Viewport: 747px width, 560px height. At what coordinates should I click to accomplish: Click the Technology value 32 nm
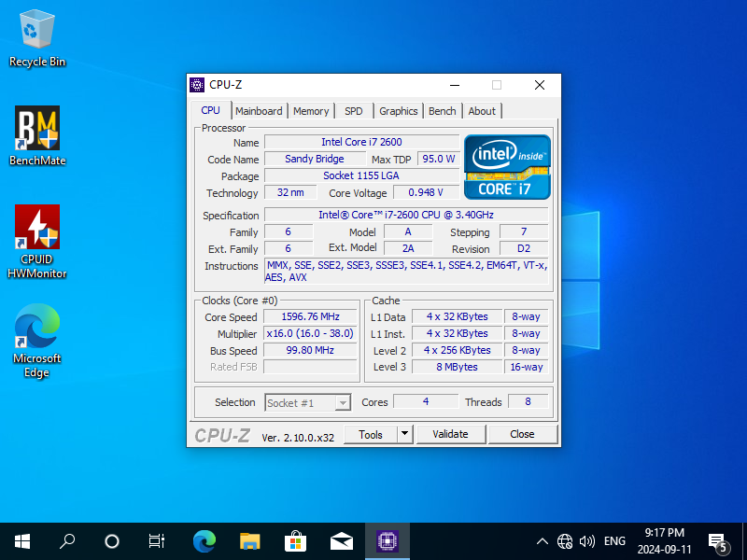click(290, 192)
